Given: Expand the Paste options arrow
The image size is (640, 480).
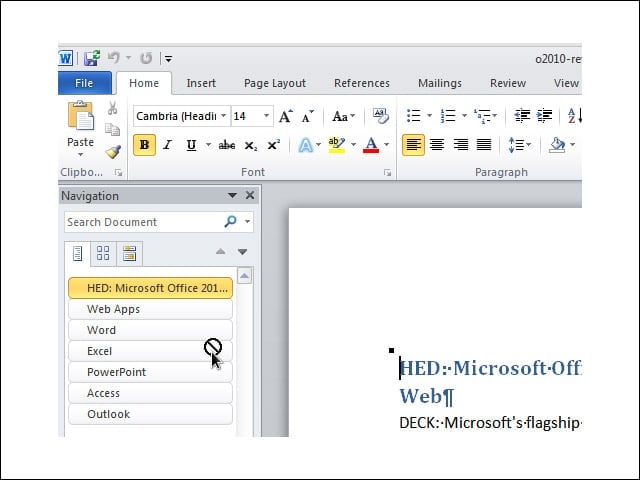Looking at the screenshot, I should 80,154.
